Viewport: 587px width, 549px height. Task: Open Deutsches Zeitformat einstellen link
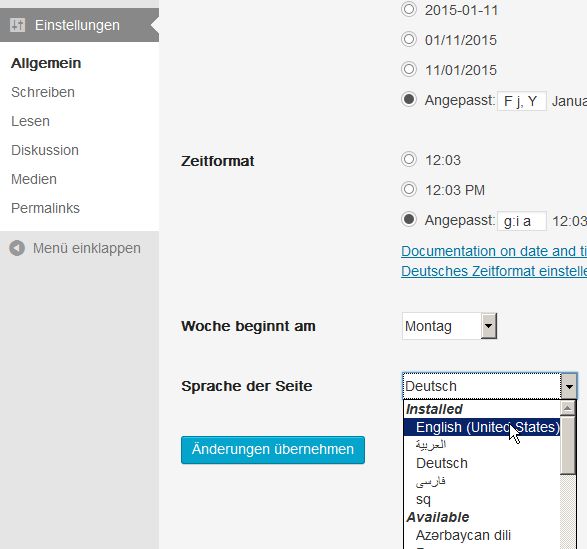tap(494, 271)
